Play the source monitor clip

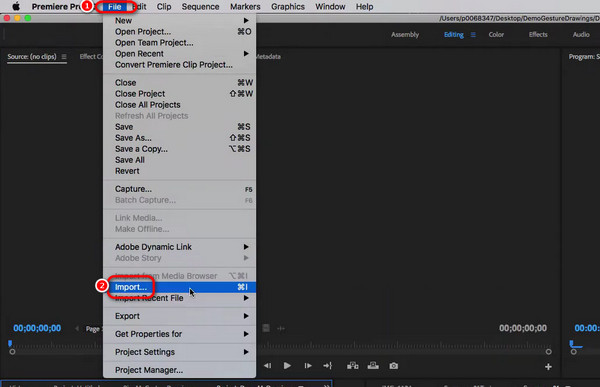point(287,366)
